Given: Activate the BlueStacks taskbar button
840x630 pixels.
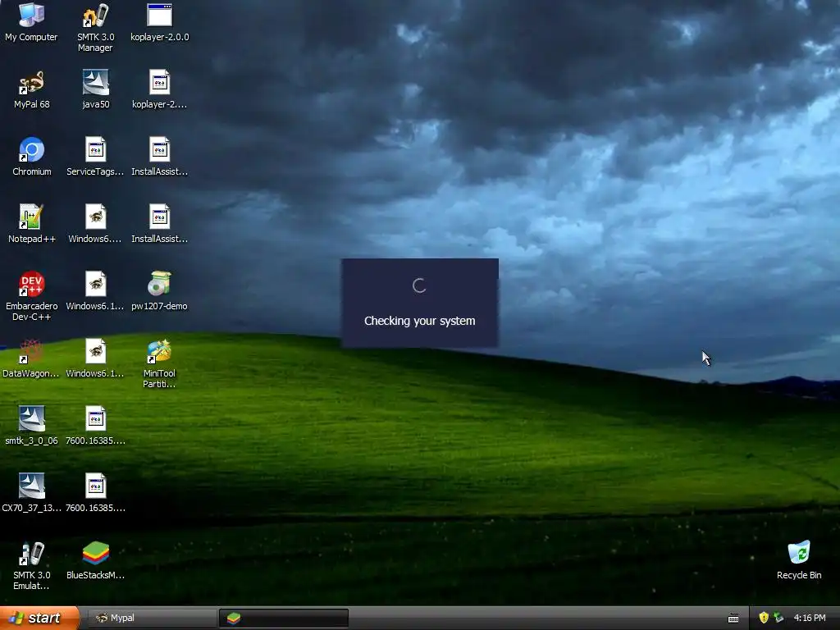Looking at the screenshot, I should [283, 618].
